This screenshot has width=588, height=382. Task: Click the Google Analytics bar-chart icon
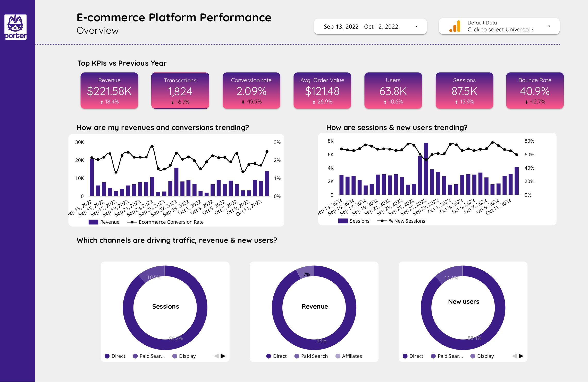pos(455,26)
